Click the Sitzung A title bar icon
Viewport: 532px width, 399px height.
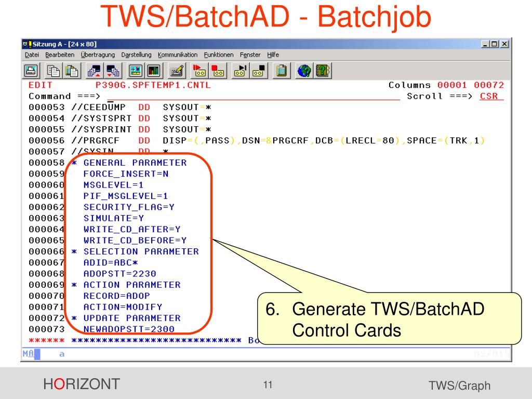27,44
